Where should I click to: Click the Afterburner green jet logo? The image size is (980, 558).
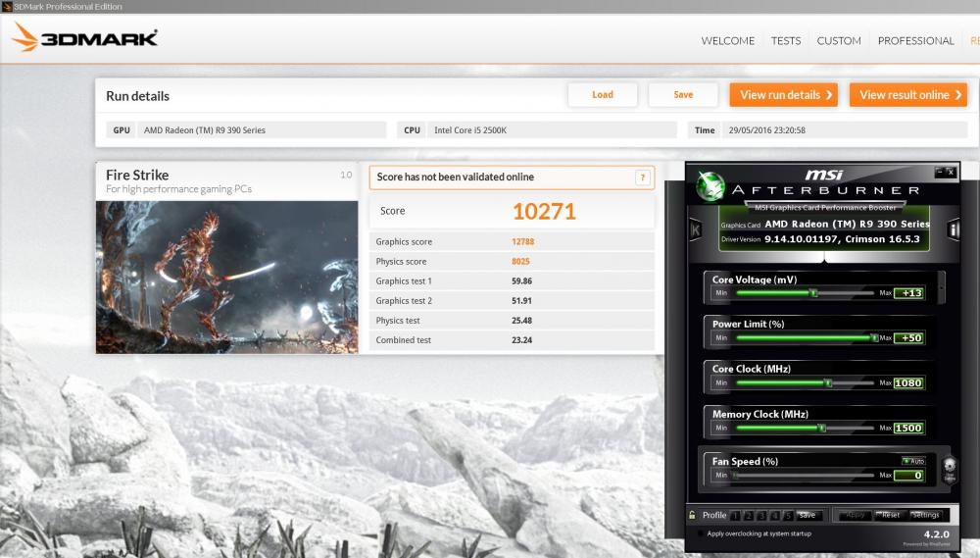[x=710, y=186]
